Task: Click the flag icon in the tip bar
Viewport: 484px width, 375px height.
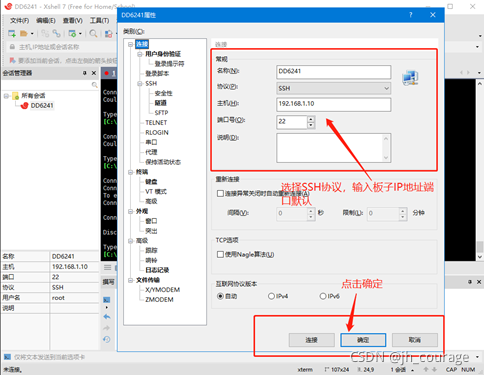Action: point(12,60)
